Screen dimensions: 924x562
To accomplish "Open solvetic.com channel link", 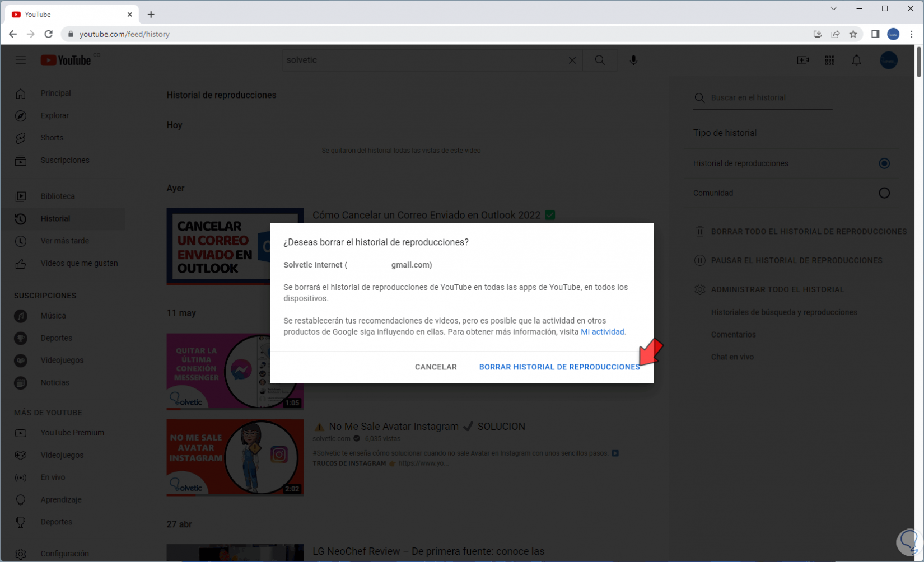I will [x=332, y=439].
